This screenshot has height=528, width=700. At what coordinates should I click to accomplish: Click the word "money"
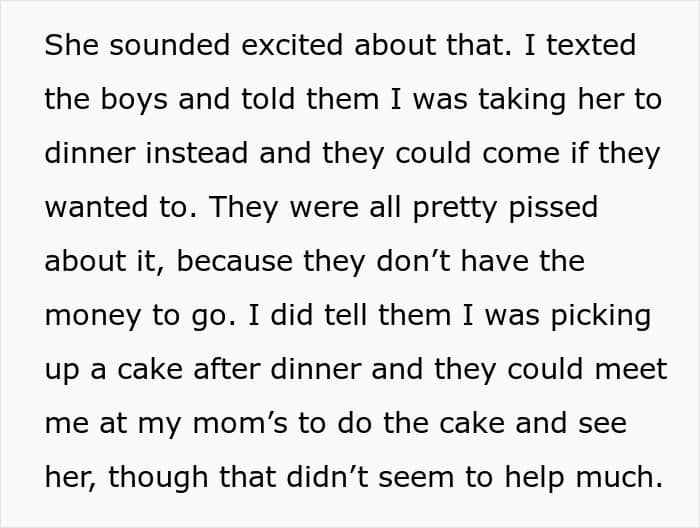pyautogui.click(x=91, y=316)
